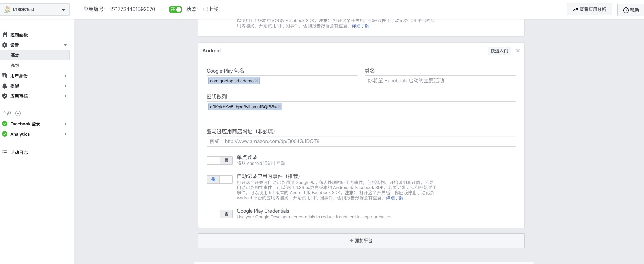Open 控制面板 in sidebar
644x264 pixels.
pos(19,35)
